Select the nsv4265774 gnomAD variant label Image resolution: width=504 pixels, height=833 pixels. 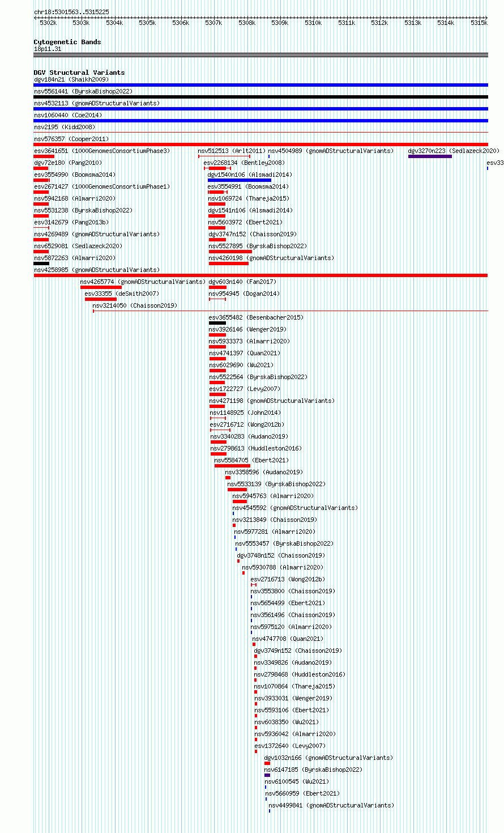pyautogui.click(x=143, y=282)
